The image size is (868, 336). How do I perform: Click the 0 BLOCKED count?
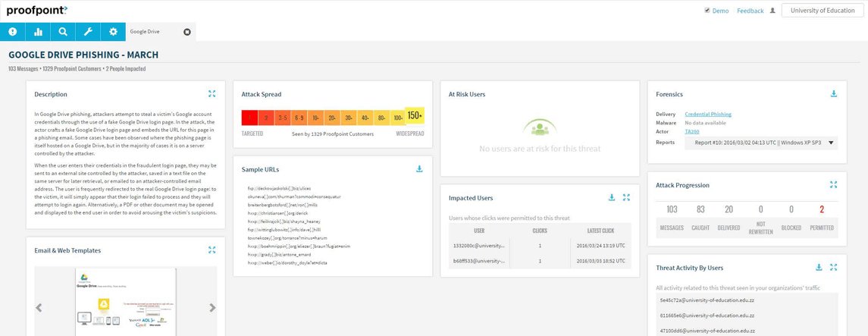[x=791, y=209]
